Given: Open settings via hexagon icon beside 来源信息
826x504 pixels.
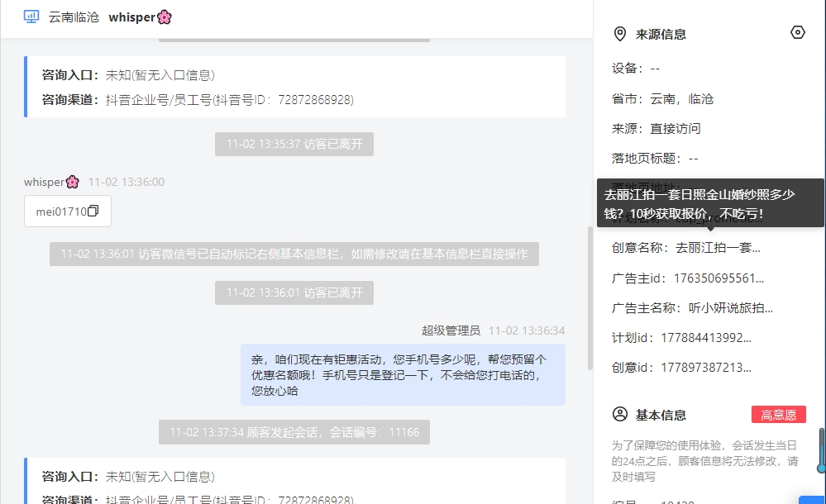Looking at the screenshot, I should pos(798,33).
